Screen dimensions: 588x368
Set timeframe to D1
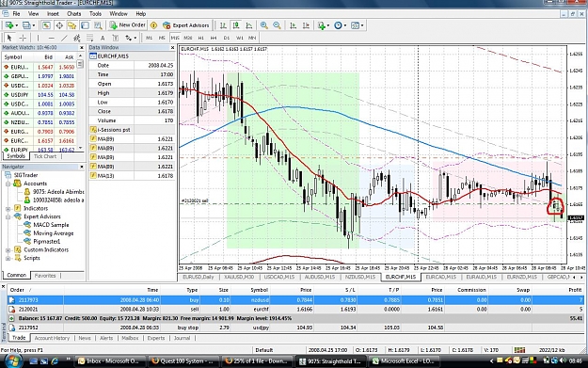[x=226, y=38]
